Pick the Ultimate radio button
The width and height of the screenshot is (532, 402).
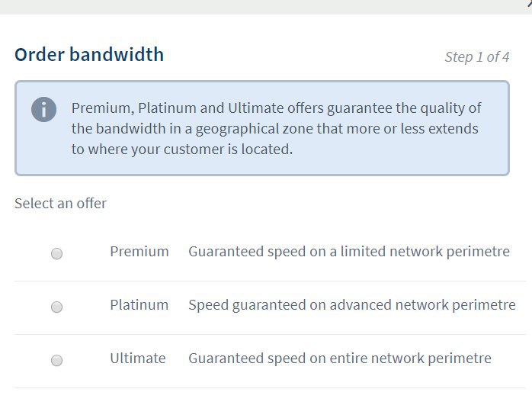tap(56, 360)
